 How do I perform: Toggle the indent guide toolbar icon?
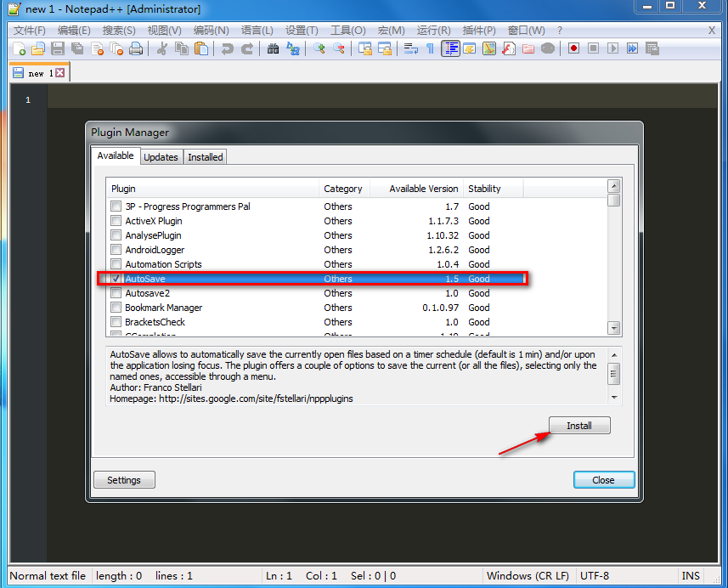point(450,48)
